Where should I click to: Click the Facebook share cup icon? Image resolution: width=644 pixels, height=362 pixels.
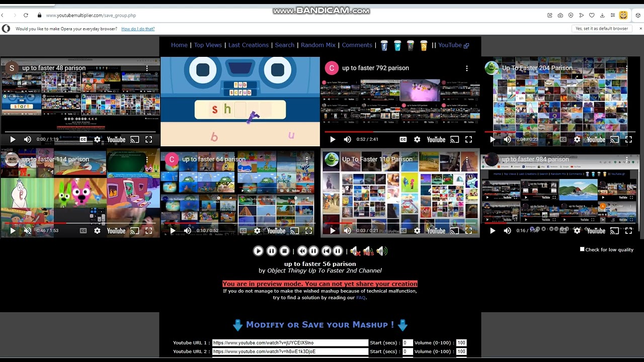tap(384, 46)
